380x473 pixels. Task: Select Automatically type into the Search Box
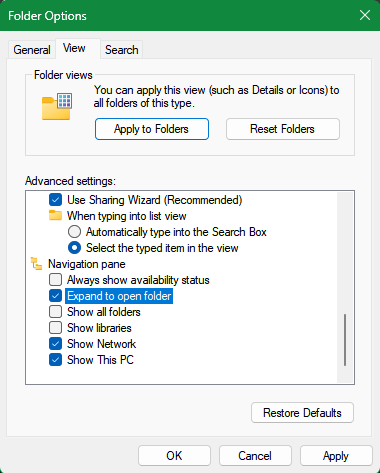(x=74, y=232)
